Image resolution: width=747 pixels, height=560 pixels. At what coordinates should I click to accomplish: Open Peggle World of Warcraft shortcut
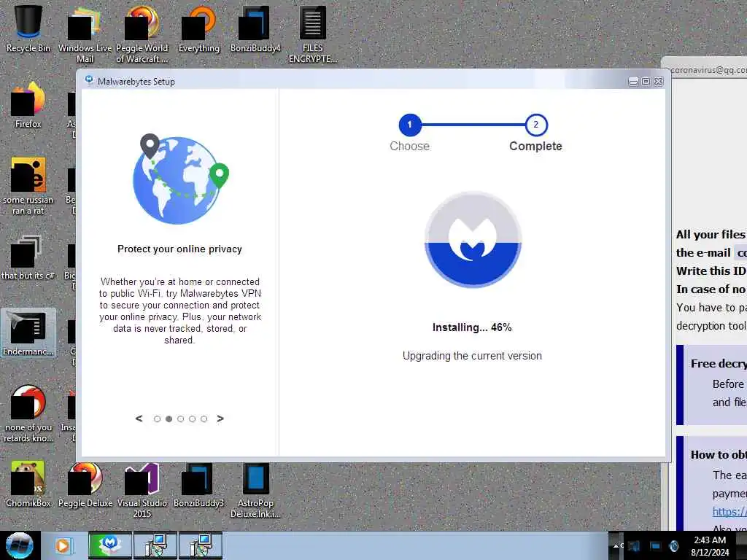(142, 34)
